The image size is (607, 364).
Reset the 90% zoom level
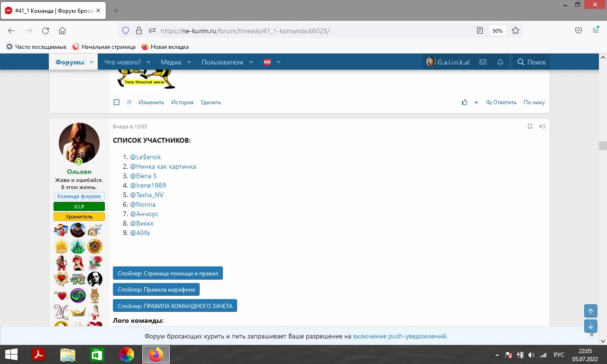tap(497, 31)
